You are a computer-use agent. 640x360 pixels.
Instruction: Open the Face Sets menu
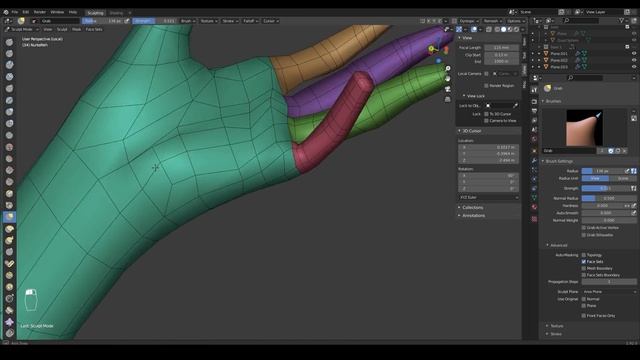94,29
